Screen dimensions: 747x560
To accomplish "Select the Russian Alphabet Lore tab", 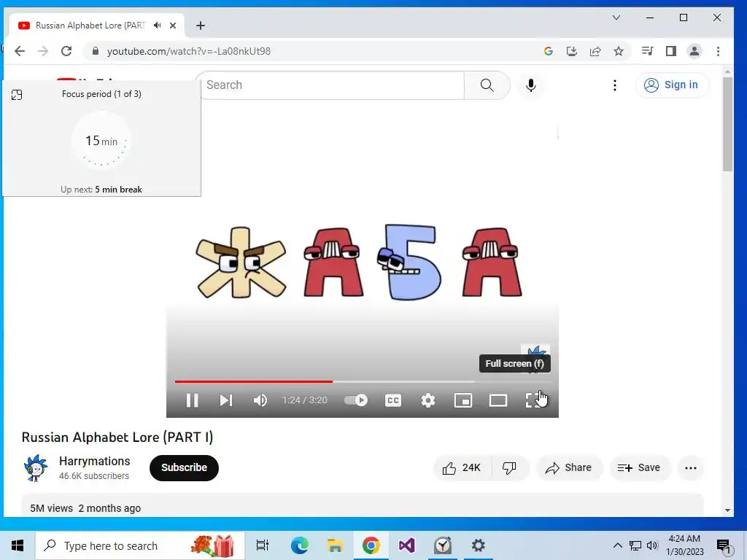I will (x=97, y=26).
